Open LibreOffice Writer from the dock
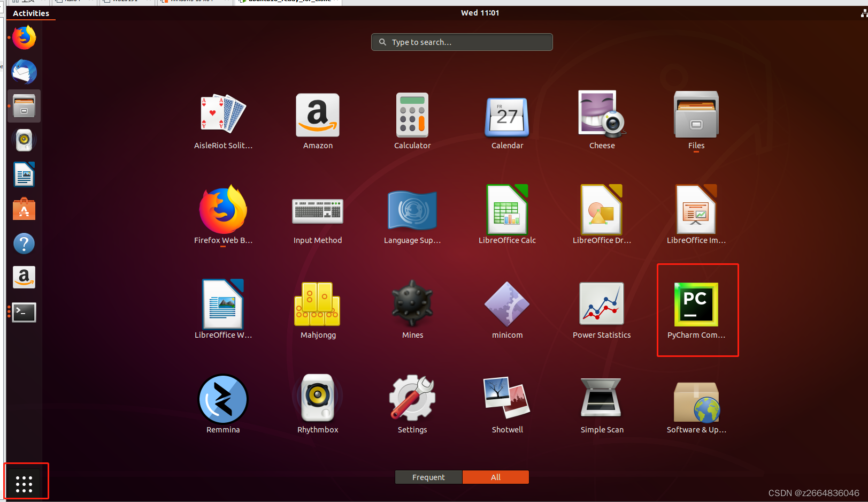Screen dimensions: 868x502 click(24, 174)
